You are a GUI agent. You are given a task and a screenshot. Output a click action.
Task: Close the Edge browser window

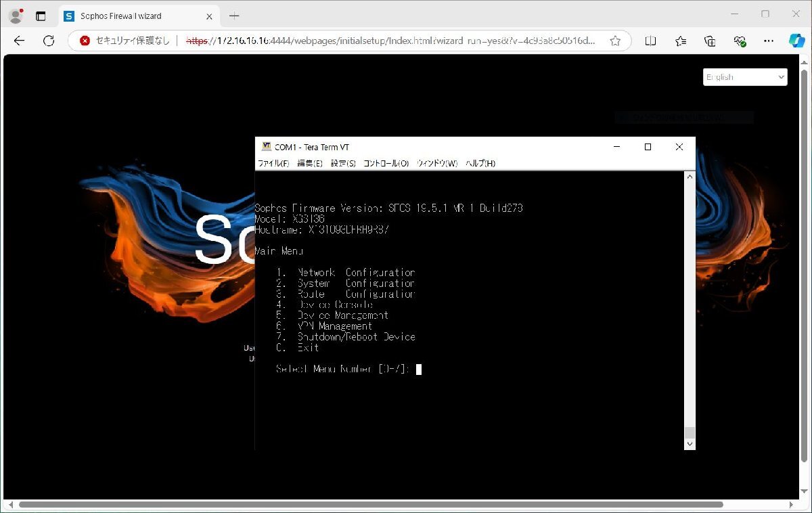[796, 14]
